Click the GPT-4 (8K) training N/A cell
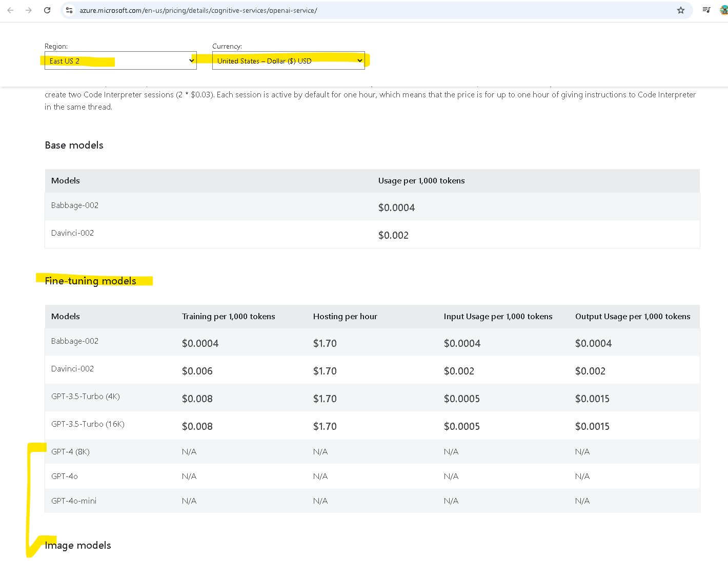Image resolution: width=728 pixels, height=561 pixels. (x=189, y=451)
